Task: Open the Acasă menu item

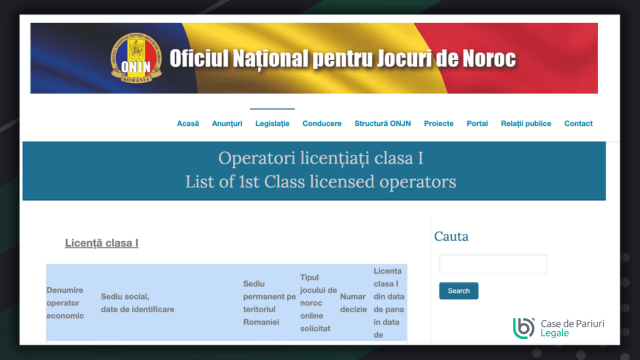Action: click(x=188, y=123)
